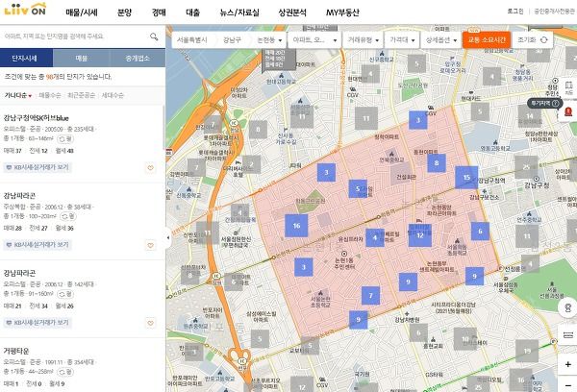Favorite 거평타운's neighbor 강남파라곤 주상복합 heart
Image resolution: width=577 pixels, height=392 pixels.
click(150, 245)
